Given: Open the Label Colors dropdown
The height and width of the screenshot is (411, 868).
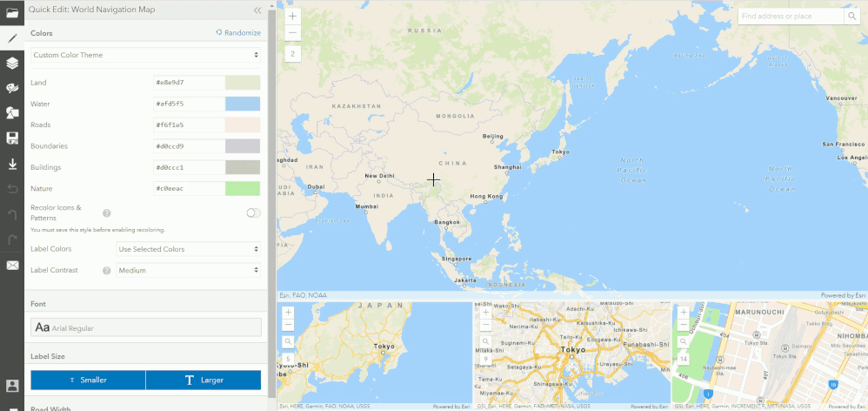Looking at the screenshot, I should point(188,249).
